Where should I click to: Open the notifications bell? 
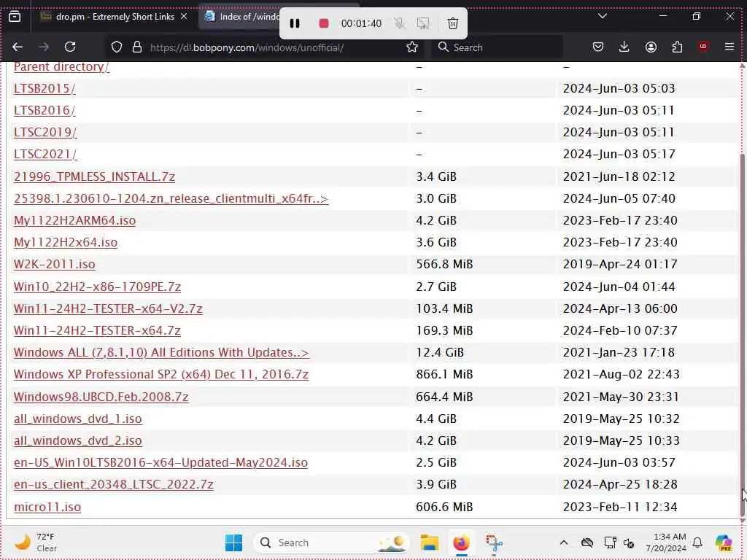click(697, 542)
